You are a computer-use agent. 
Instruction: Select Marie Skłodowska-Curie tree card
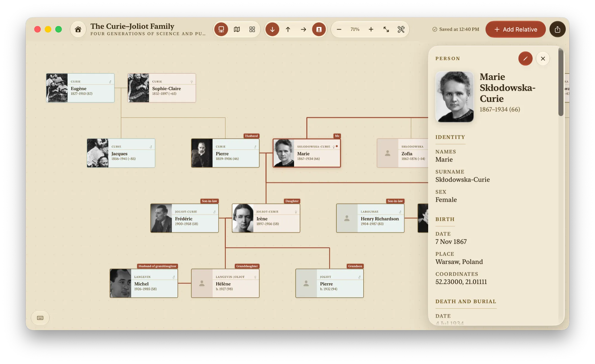point(307,153)
